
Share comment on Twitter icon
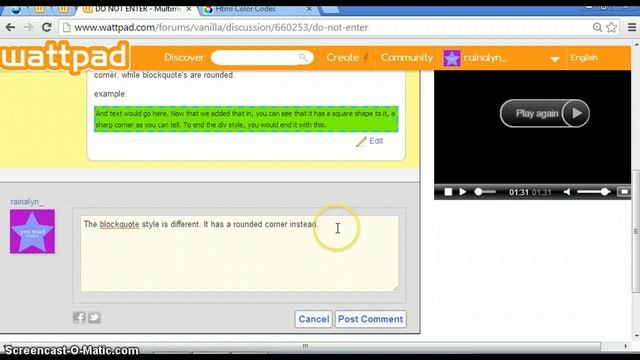tap(94, 318)
